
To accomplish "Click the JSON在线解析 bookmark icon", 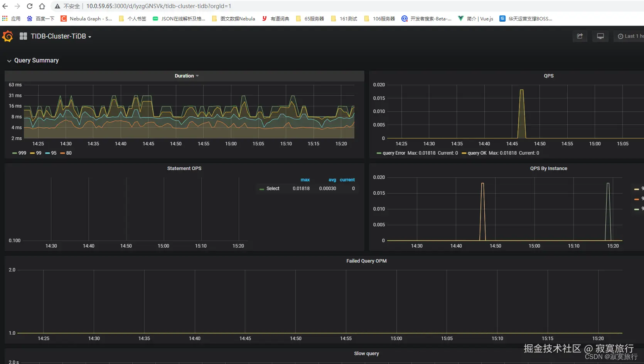I will point(155,19).
